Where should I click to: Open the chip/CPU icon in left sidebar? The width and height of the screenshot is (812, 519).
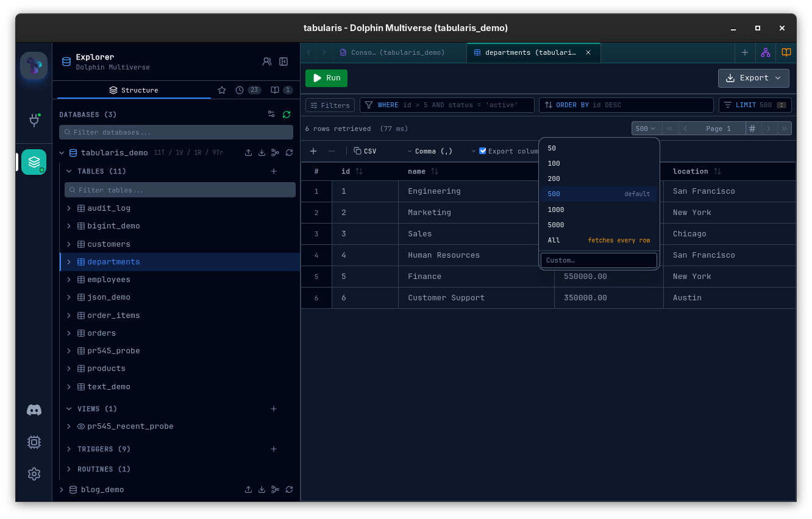tap(34, 442)
